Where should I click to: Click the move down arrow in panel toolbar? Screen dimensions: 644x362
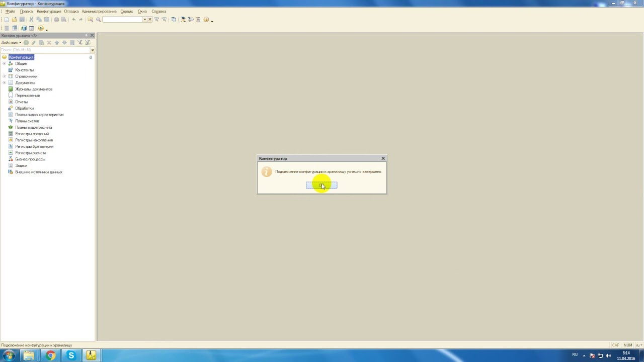pyautogui.click(x=64, y=43)
